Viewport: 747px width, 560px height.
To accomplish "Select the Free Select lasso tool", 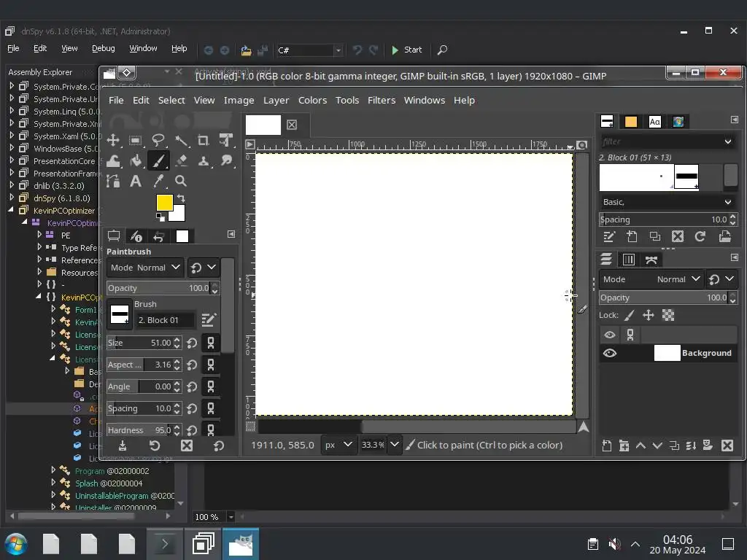I will 158,141.
